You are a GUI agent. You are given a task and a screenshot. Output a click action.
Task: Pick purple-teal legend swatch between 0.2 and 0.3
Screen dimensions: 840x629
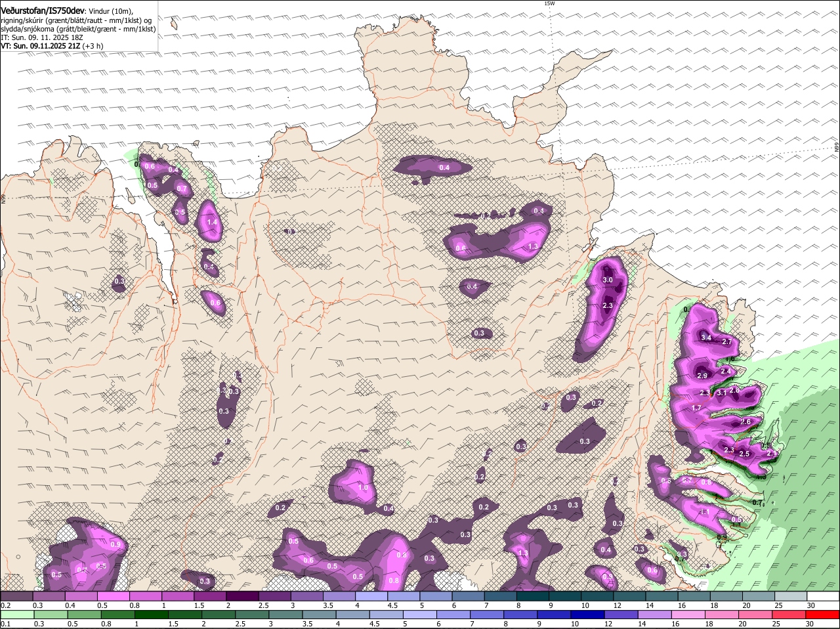tap(16, 596)
